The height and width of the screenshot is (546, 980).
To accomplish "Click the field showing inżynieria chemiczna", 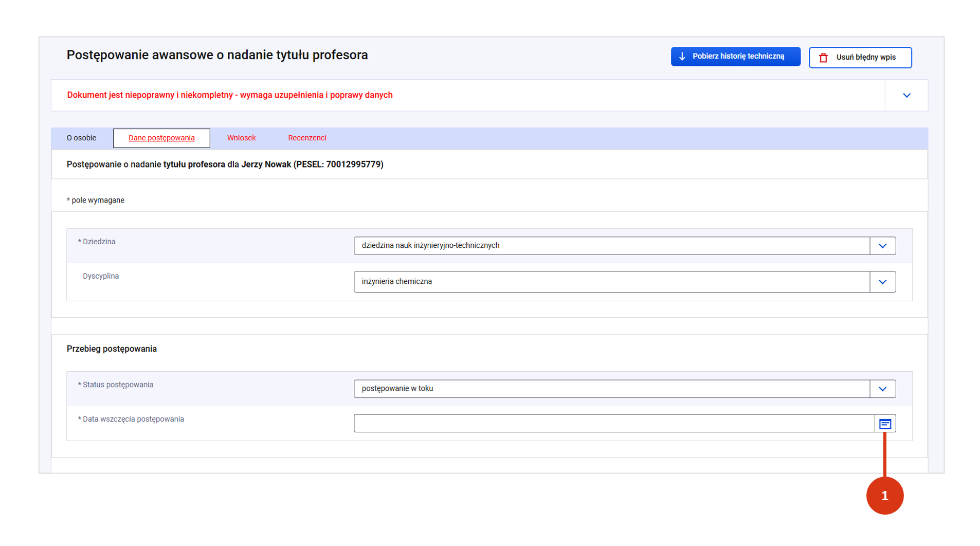I will [611, 282].
